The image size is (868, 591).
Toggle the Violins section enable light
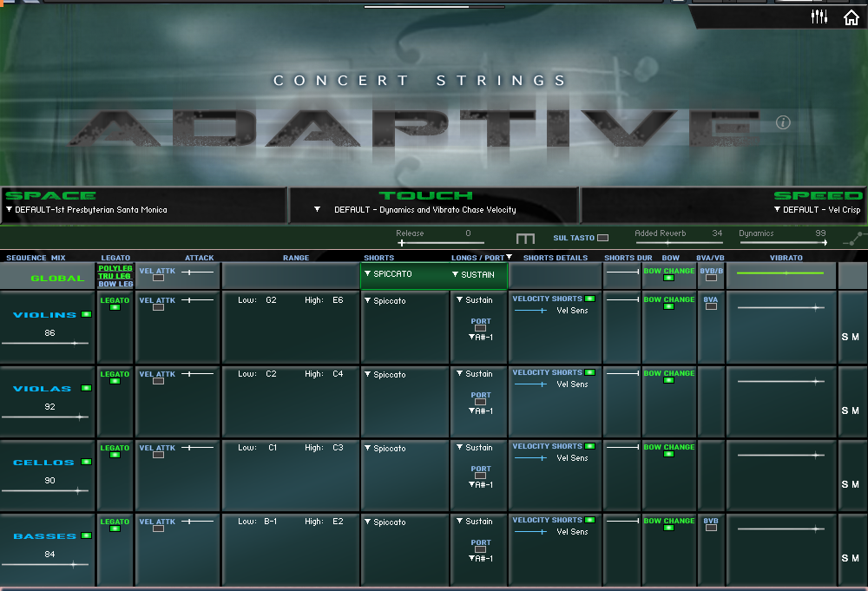[x=86, y=314]
